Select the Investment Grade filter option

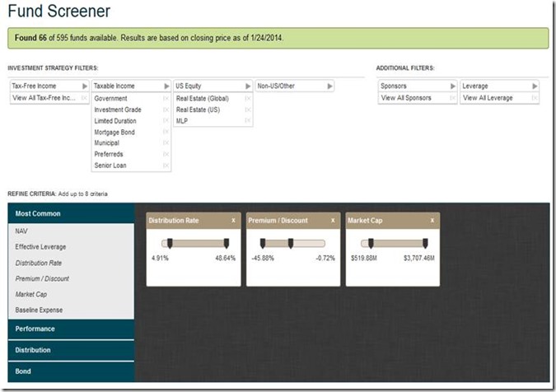point(118,110)
